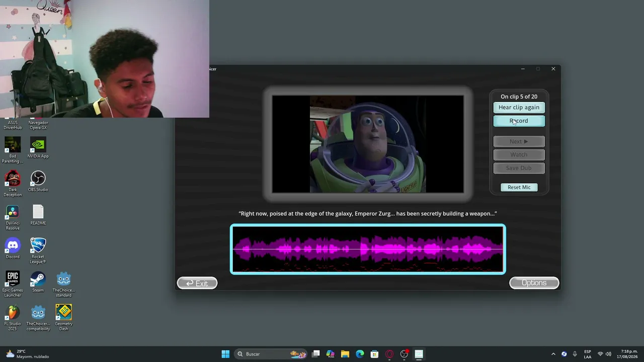Select the FL Studio 2025 desktop icon
The height and width of the screenshot is (362, 644).
pyautogui.click(x=13, y=318)
